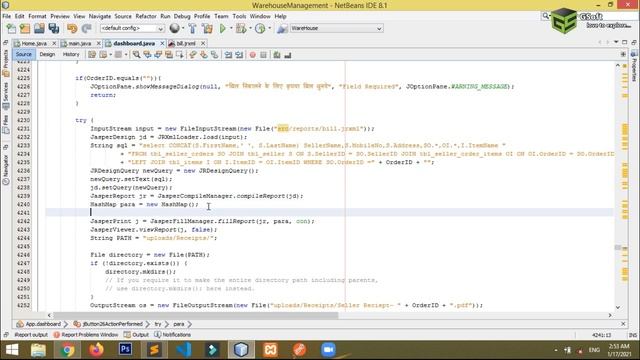
Task: Switch to the History view button
Action: coord(71,54)
